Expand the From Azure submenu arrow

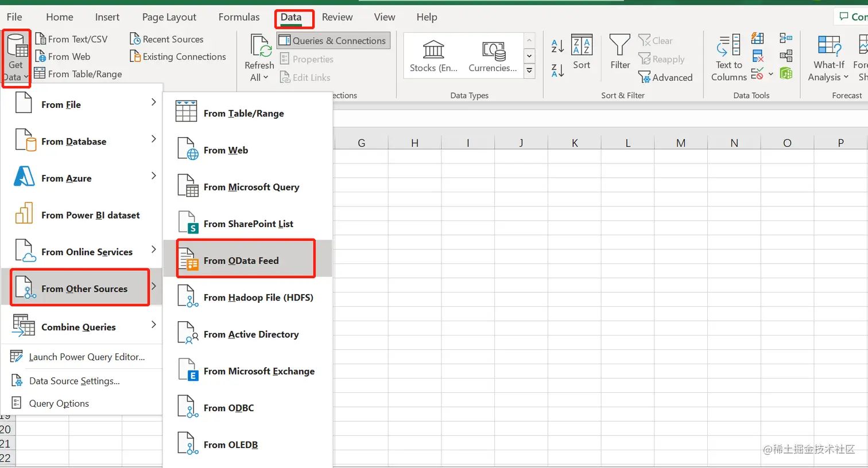pyautogui.click(x=153, y=175)
